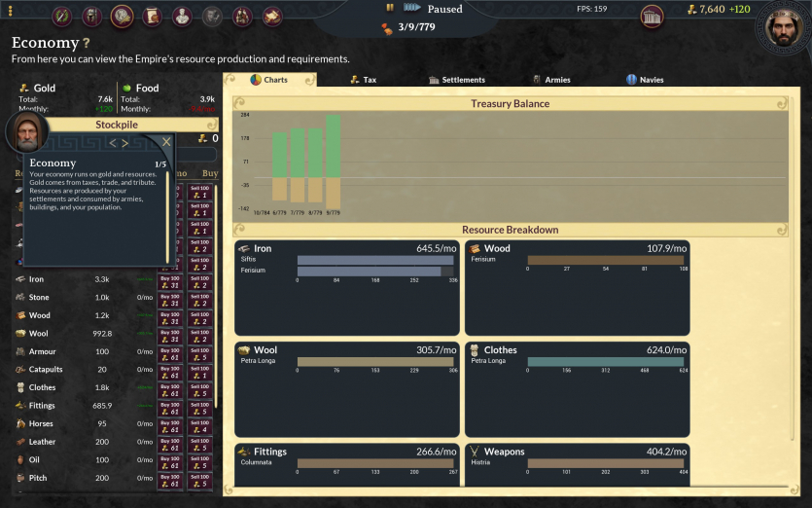The height and width of the screenshot is (508, 812).
Task: Click the Economy help question mark
Action: point(87,44)
